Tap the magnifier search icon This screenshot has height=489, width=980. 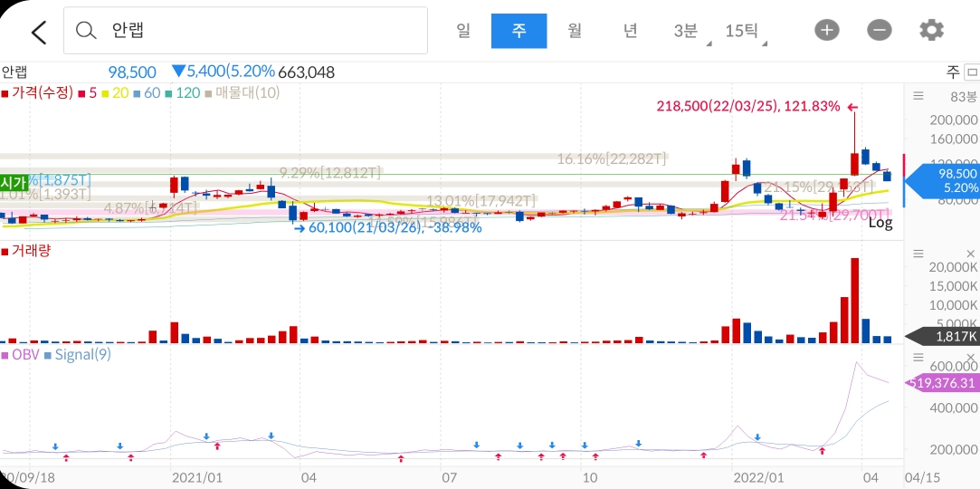click(x=86, y=30)
